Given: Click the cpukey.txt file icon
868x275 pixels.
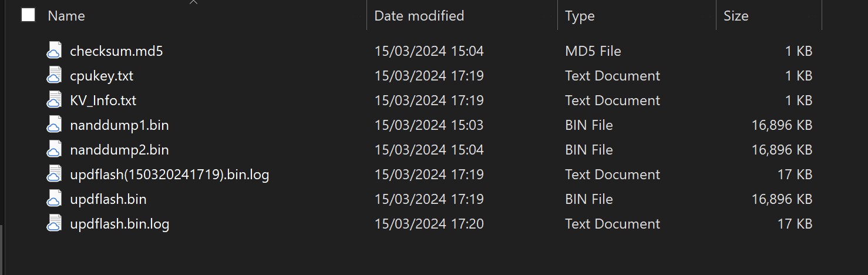Looking at the screenshot, I should pyautogui.click(x=54, y=76).
